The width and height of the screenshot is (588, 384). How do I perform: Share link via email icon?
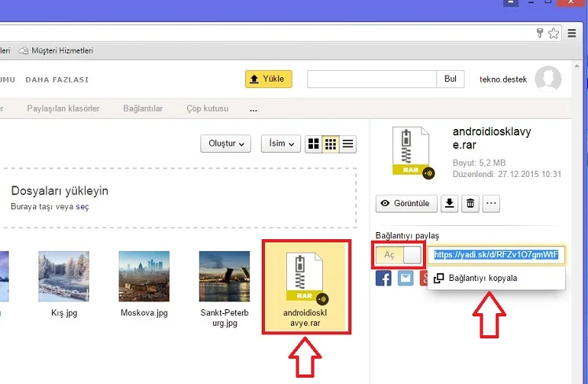405,278
